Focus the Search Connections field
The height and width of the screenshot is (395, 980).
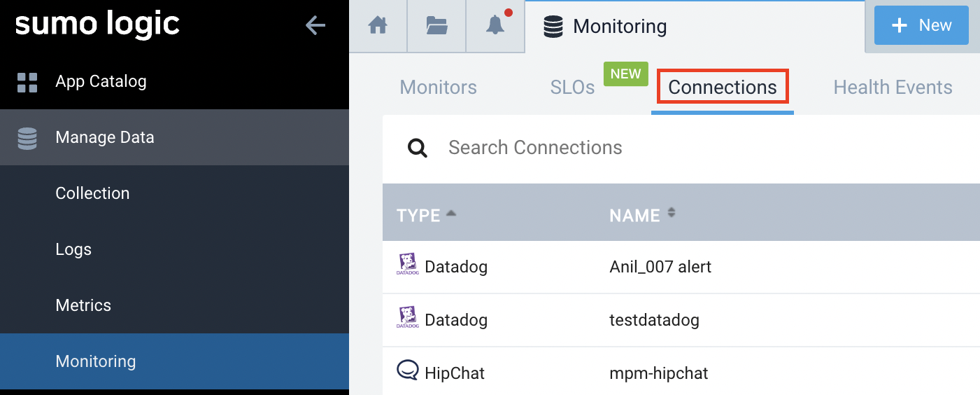click(630, 148)
